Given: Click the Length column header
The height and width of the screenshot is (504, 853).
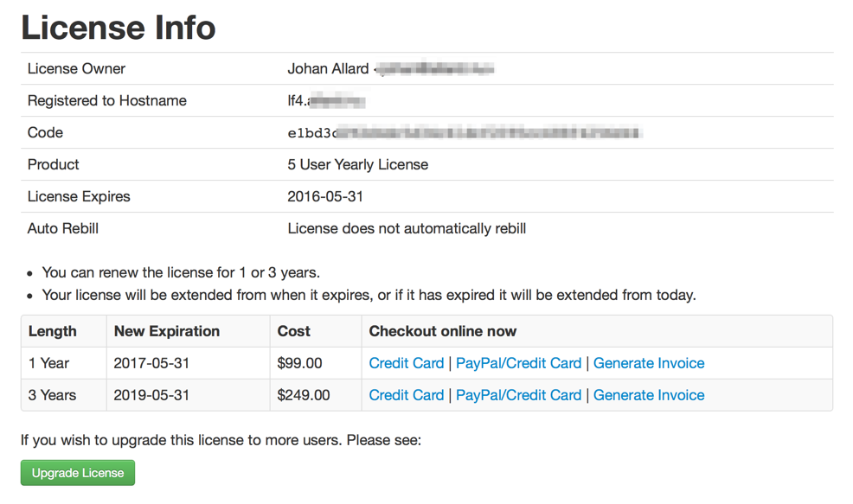Looking at the screenshot, I should coord(53,331).
